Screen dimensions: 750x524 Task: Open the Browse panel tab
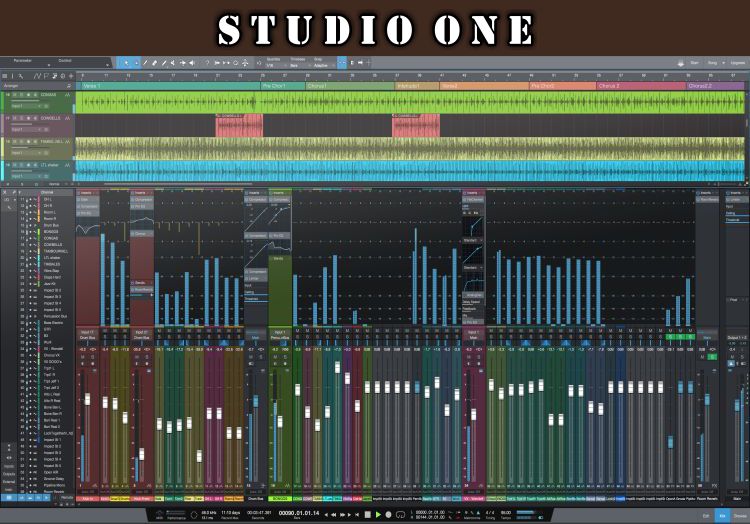pyautogui.click(x=740, y=516)
